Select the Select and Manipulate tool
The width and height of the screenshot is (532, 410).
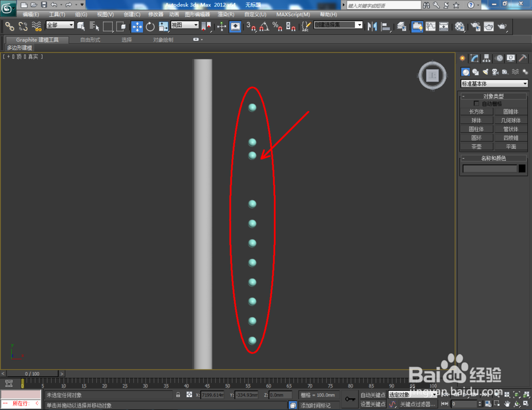(221, 27)
